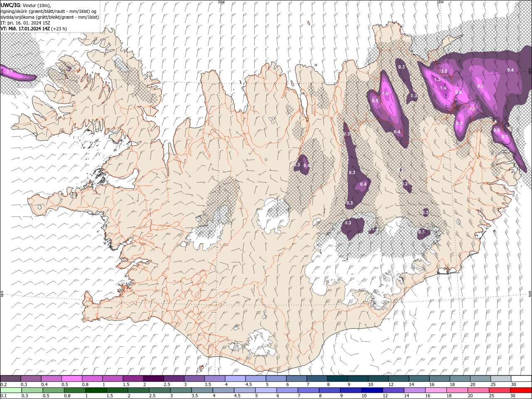Click the '15W' longitude label at the top
Image resolution: width=532 pixels, height=399 pixels.
440,2
